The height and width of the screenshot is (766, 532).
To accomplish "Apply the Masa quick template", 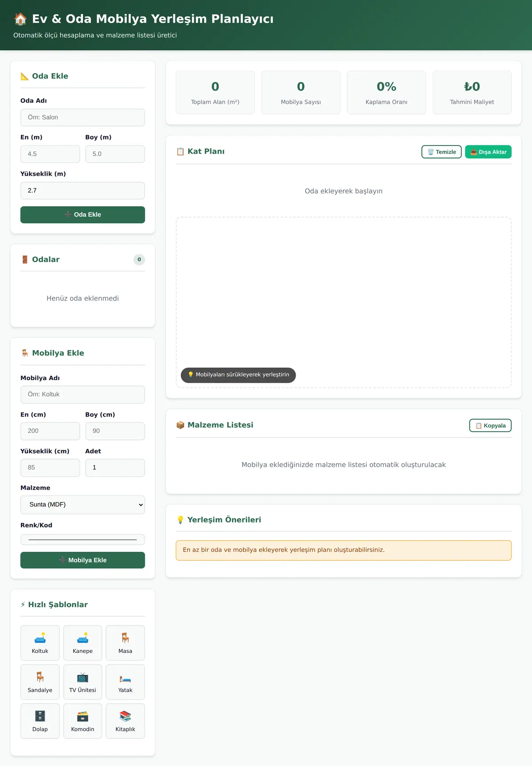I will pyautogui.click(x=125, y=643).
